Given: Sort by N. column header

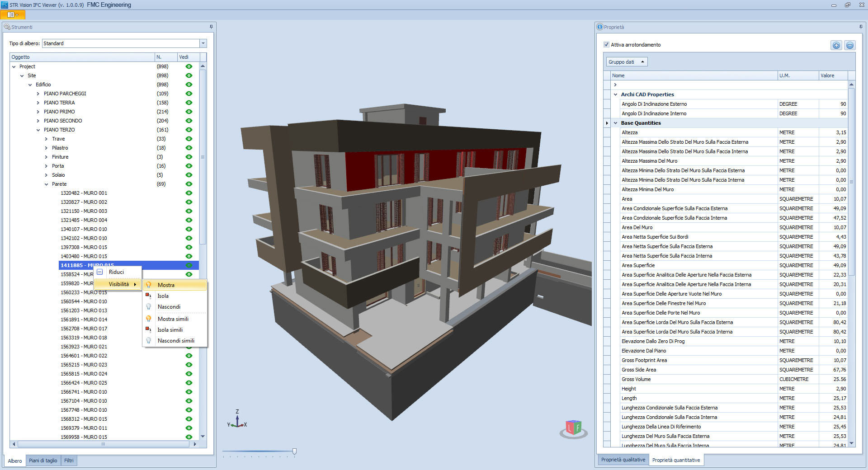Looking at the screenshot, I should click(x=166, y=57).
